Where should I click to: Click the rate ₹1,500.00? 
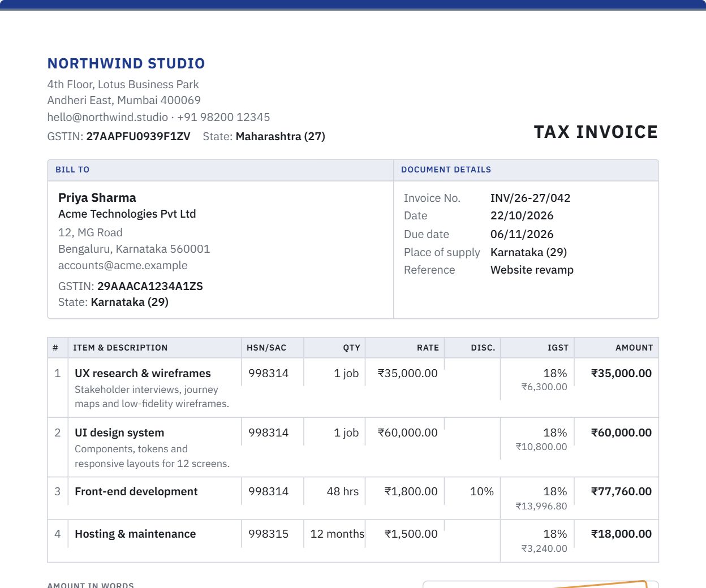[x=411, y=534]
